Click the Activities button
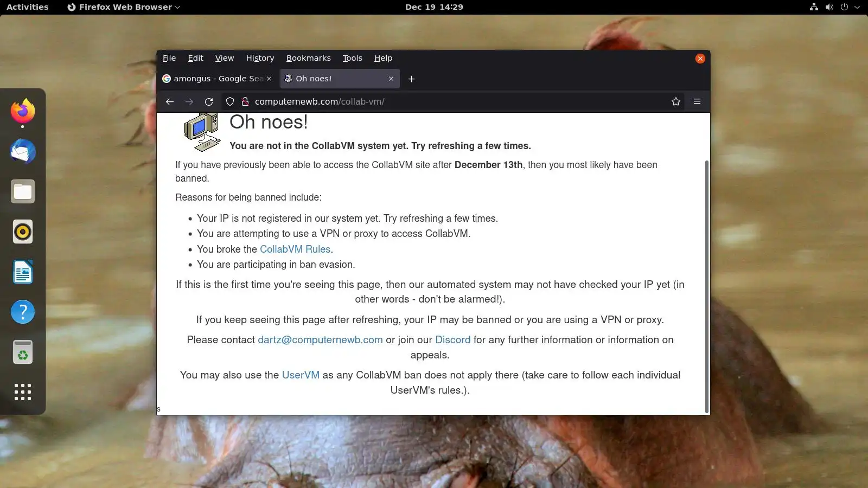868x488 pixels. [x=27, y=7]
